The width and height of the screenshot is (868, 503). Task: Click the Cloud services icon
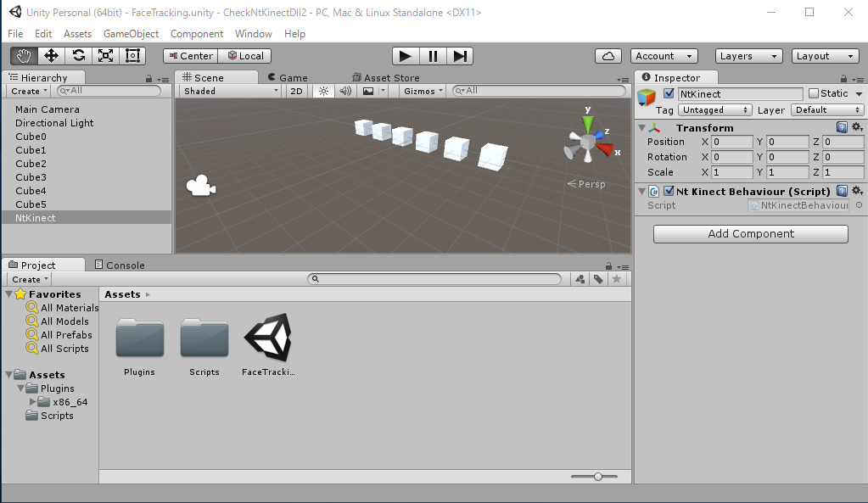[x=608, y=56]
